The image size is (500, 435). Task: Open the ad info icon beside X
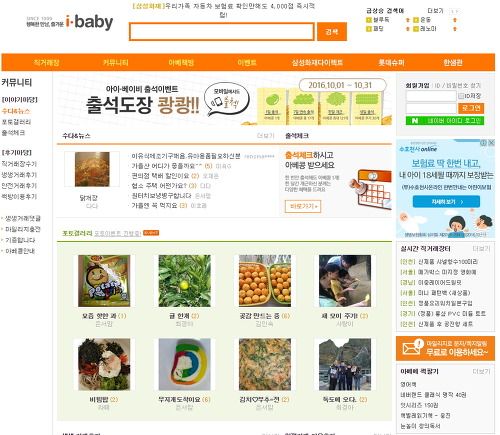pos(483,143)
